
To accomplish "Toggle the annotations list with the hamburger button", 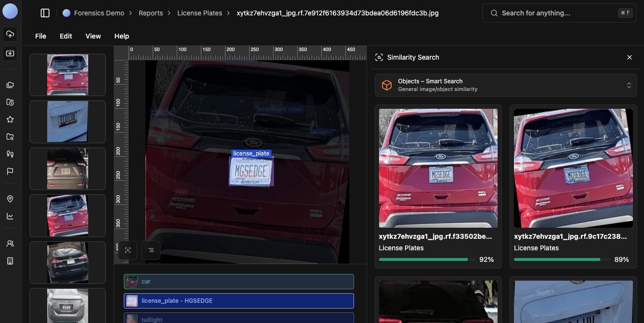I will 150,250.
